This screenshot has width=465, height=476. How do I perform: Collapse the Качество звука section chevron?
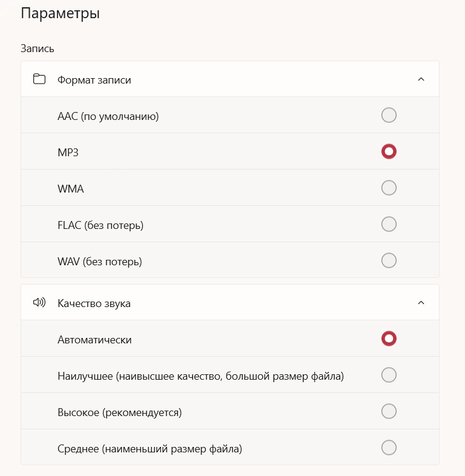pos(421,303)
